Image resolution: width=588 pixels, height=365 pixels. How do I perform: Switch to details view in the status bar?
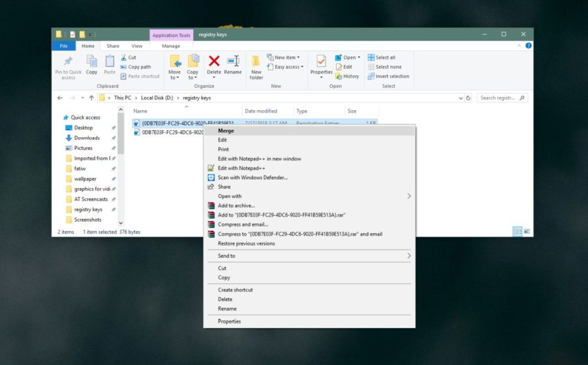pos(516,230)
